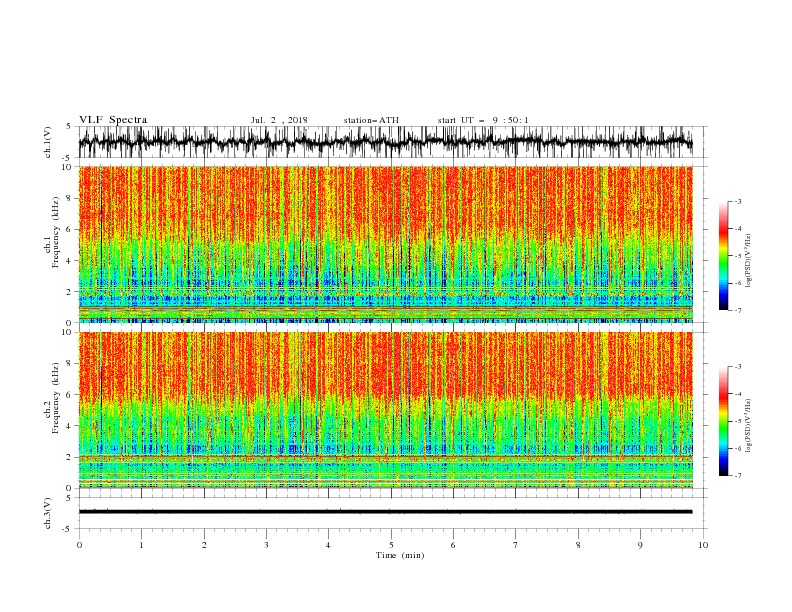
Task: Select the date label 'Jul. 2 , 2018'
Action: point(279,120)
